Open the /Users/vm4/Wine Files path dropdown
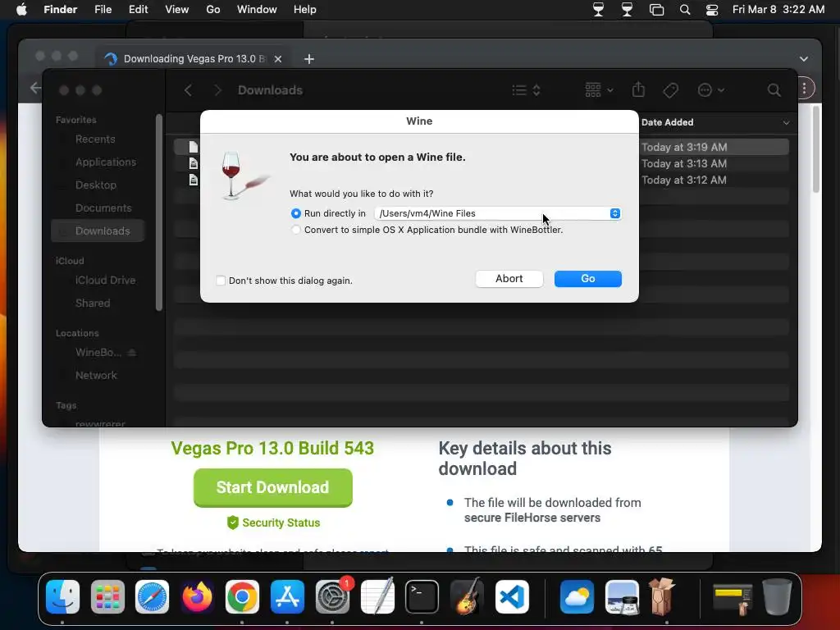 pyautogui.click(x=498, y=213)
